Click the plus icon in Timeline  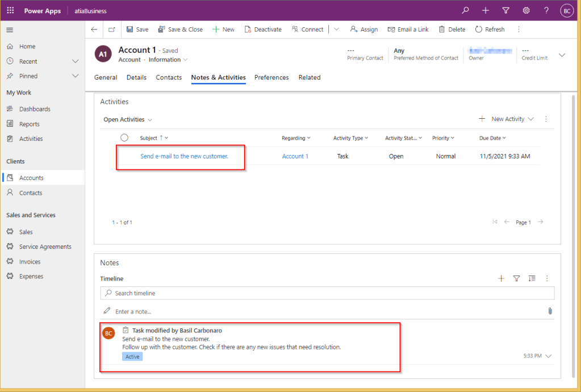pos(501,278)
